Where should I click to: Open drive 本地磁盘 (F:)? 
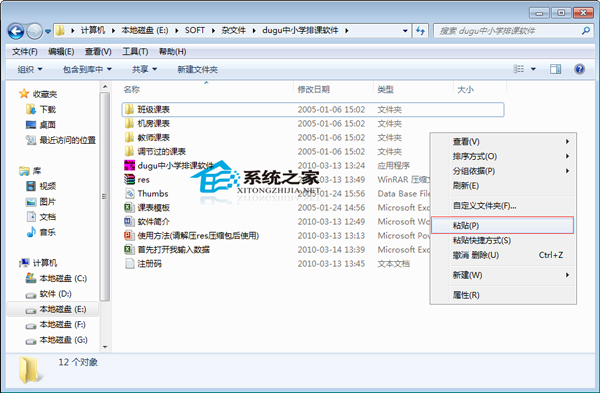click(55, 325)
